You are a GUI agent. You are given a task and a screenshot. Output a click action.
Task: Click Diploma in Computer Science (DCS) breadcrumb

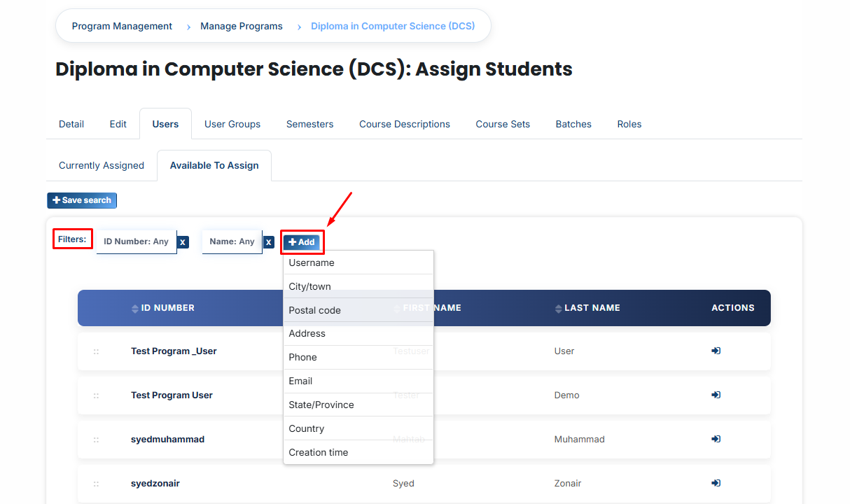click(393, 26)
